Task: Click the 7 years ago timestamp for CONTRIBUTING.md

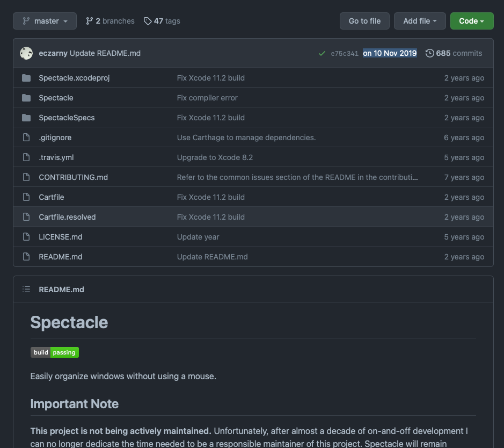Action: [464, 177]
